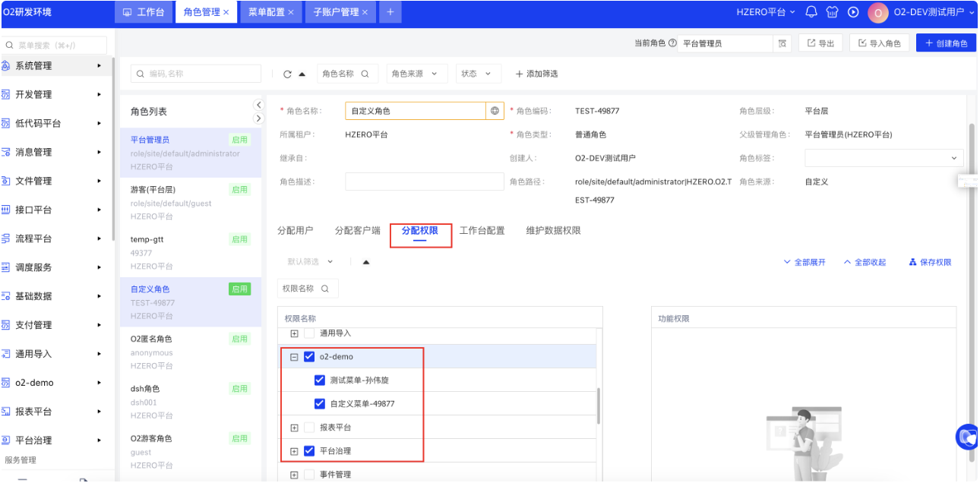Click the 创建角色 button

click(946, 44)
